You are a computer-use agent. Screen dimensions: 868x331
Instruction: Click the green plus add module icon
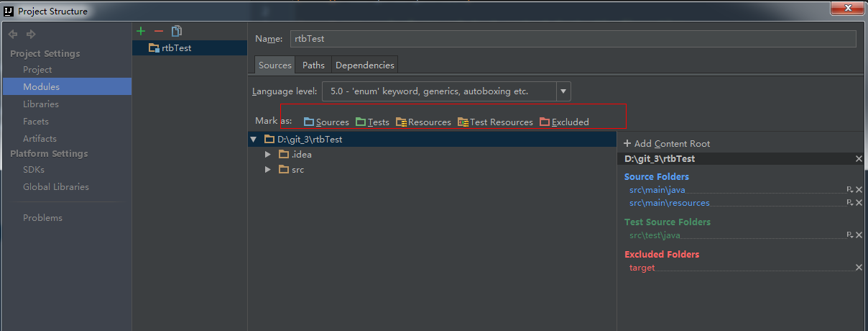tap(141, 31)
